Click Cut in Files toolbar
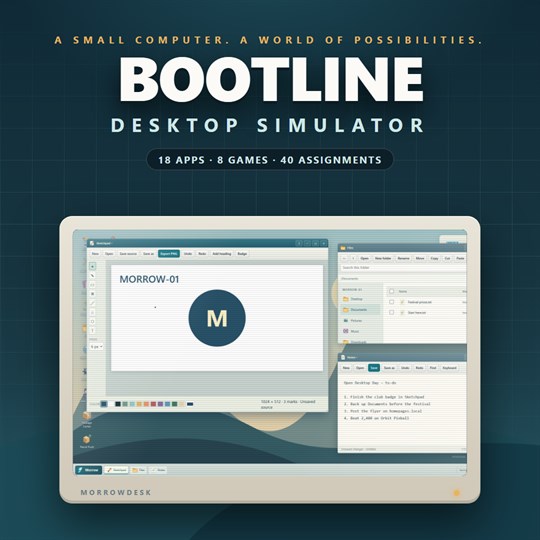 447,258
